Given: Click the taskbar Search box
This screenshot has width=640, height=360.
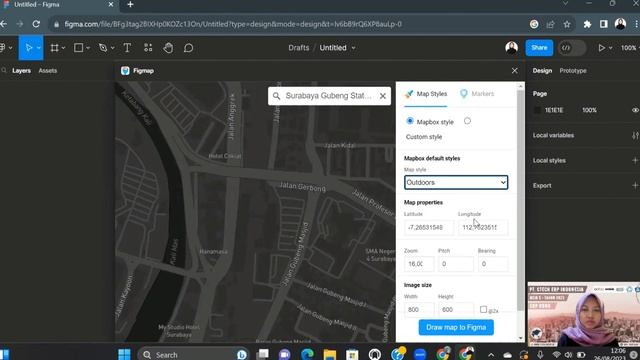Looking at the screenshot, I should (x=193, y=354).
